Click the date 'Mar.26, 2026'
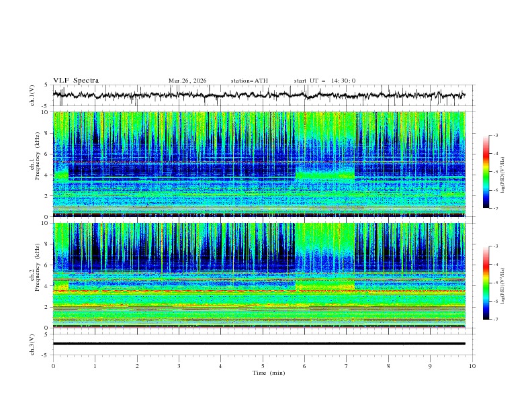Viewport: 532px width, 411px height. click(187, 81)
